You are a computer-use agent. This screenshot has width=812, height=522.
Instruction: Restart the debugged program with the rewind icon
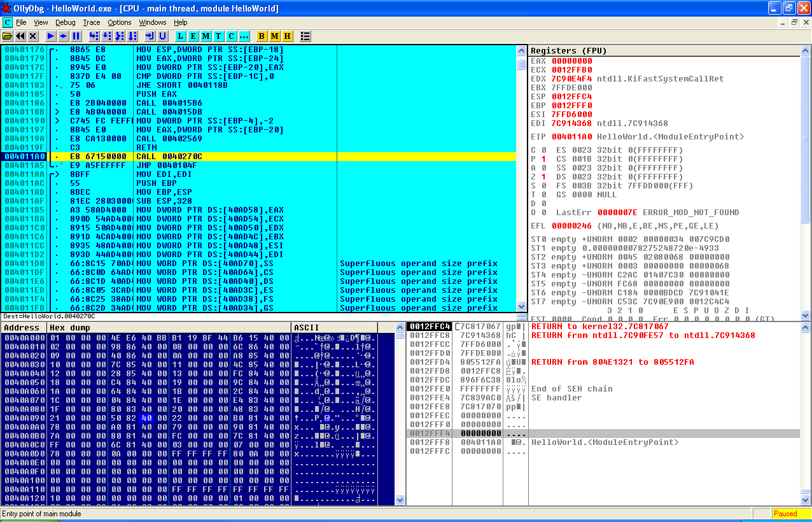coord(20,36)
